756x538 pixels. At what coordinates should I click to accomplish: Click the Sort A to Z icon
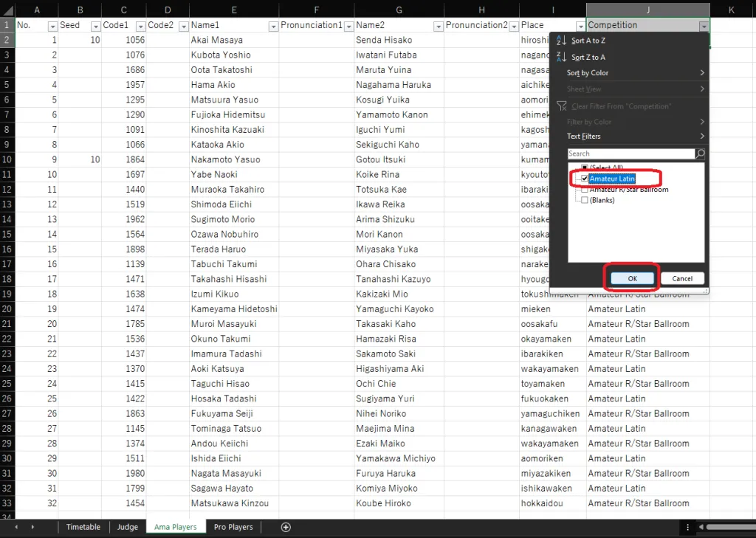coord(562,41)
